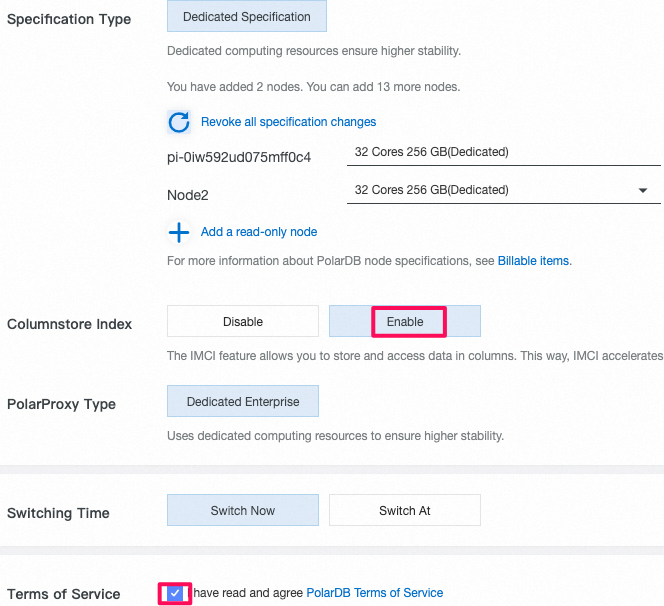Image resolution: width=664 pixels, height=606 pixels.
Task: Click the PolarProxy Type label
Action: (x=61, y=404)
